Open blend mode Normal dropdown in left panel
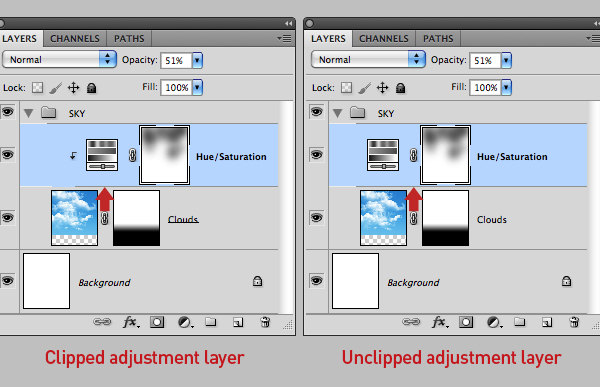This screenshot has width=600, height=387. 59,60
